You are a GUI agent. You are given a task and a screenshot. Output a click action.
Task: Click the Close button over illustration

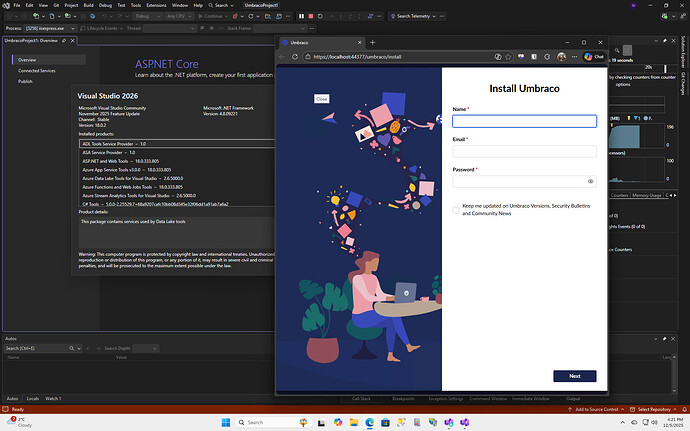(x=322, y=99)
